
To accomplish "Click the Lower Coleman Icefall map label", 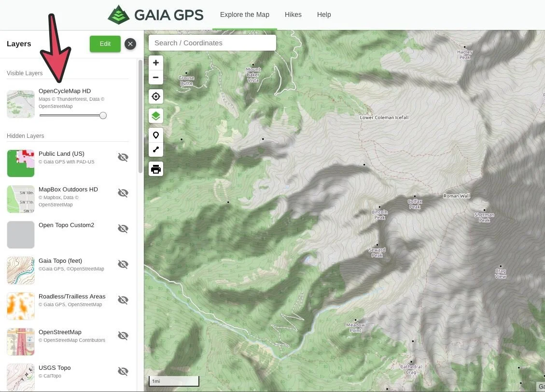I will click(x=384, y=117).
